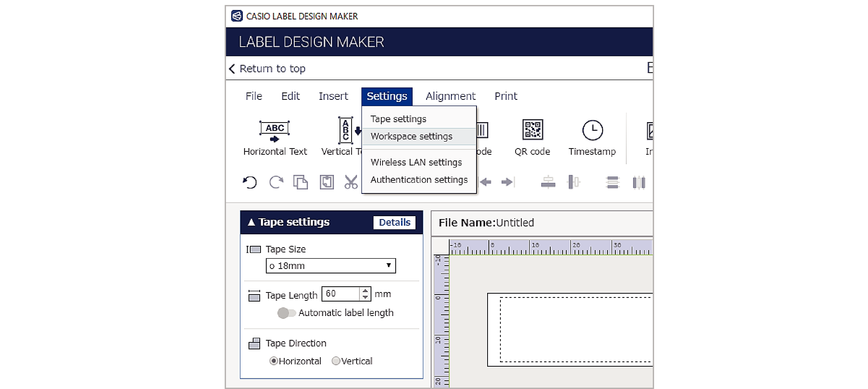Screen dimensions: 868x389
Task: Choose Tape settings from Settings menu
Action: point(419,119)
